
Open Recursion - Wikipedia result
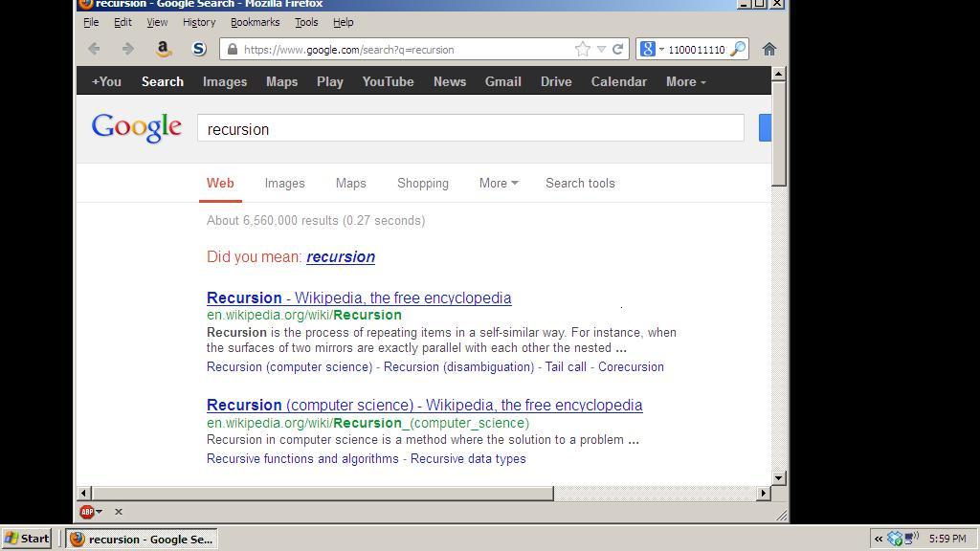(x=359, y=298)
